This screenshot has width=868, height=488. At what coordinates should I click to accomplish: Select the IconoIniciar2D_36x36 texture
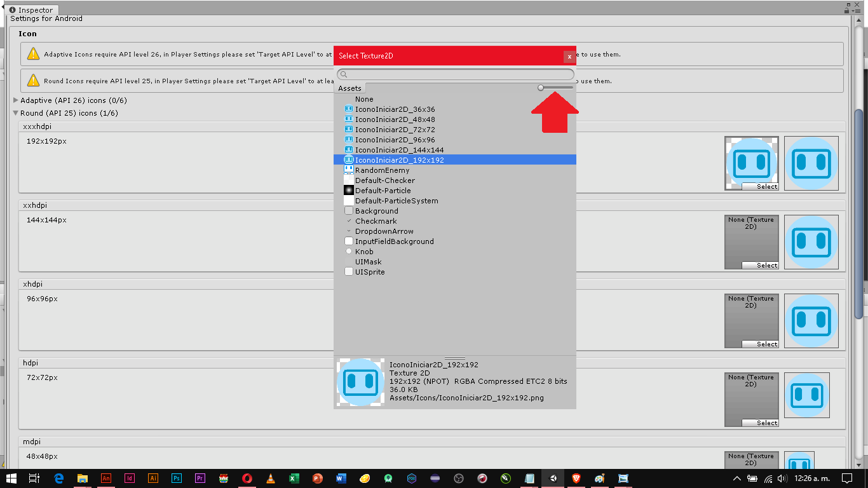tap(395, 109)
